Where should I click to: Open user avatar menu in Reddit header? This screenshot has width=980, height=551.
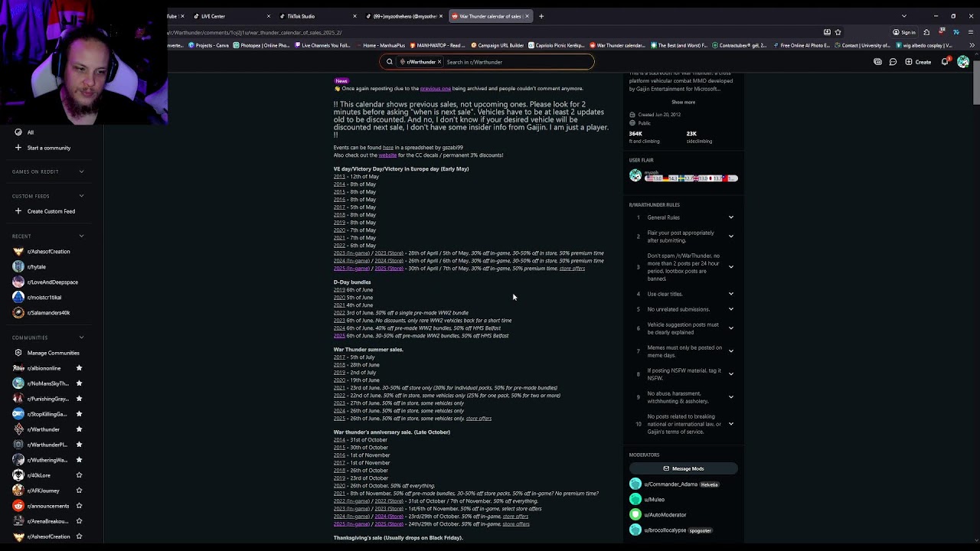[x=963, y=62]
